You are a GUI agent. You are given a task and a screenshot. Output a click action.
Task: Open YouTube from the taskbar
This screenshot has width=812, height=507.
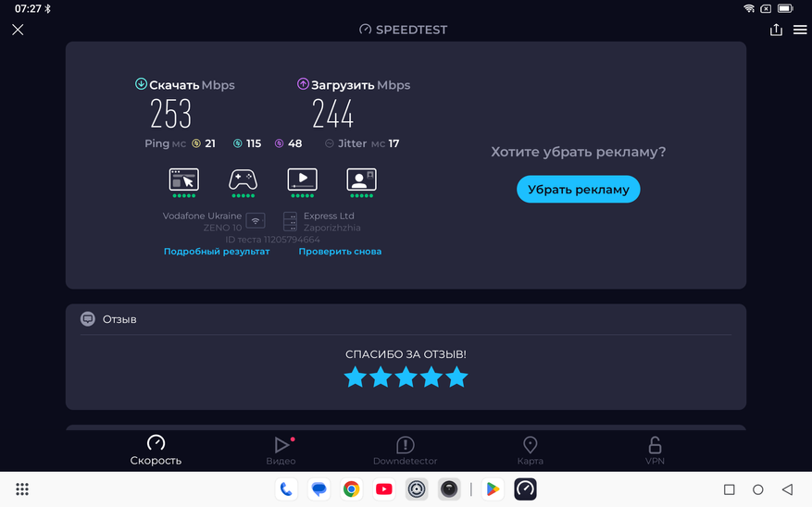pyautogui.click(x=383, y=488)
